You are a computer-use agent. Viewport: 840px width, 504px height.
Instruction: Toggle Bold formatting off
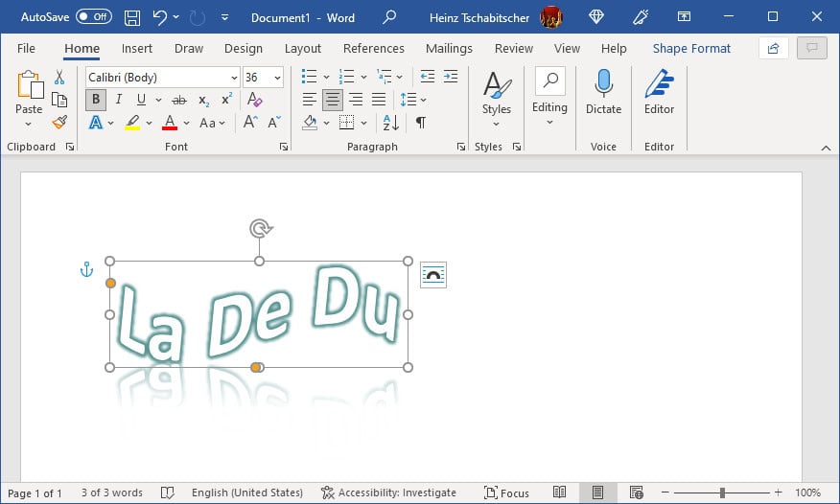tap(96, 100)
